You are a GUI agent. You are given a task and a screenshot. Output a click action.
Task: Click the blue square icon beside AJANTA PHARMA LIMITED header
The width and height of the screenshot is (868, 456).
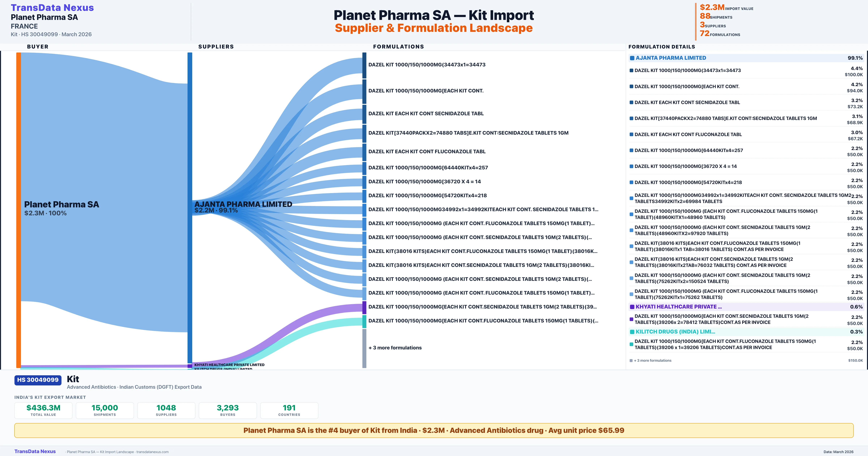point(632,58)
